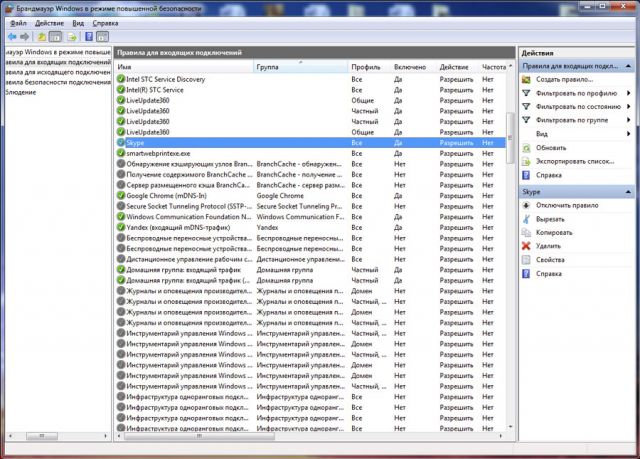640x459 pixels.
Task: Select Правила безопасности подключения in the tree
Action: 58,82
